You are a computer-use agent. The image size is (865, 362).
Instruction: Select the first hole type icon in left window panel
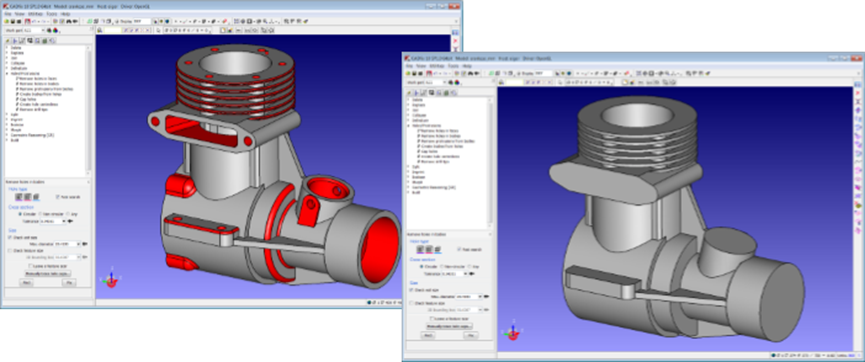(18, 196)
